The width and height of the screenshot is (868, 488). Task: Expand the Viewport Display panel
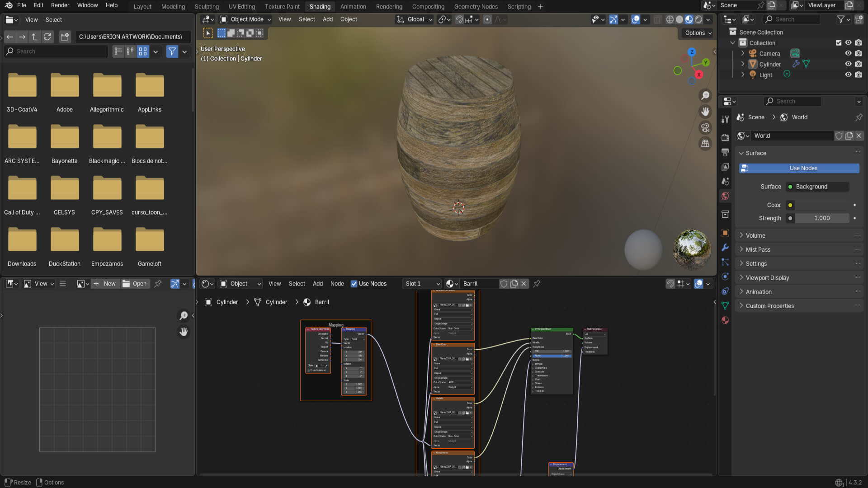click(767, 277)
